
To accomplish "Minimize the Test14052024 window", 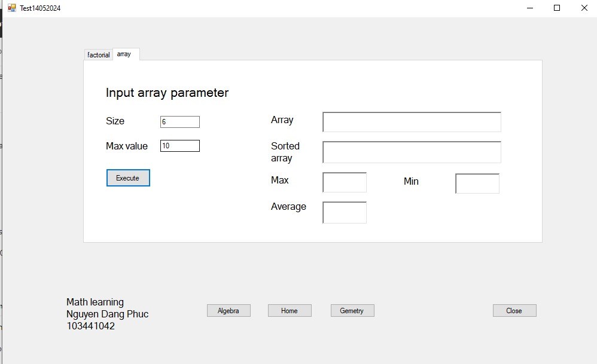I will pyautogui.click(x=529, y=8).
